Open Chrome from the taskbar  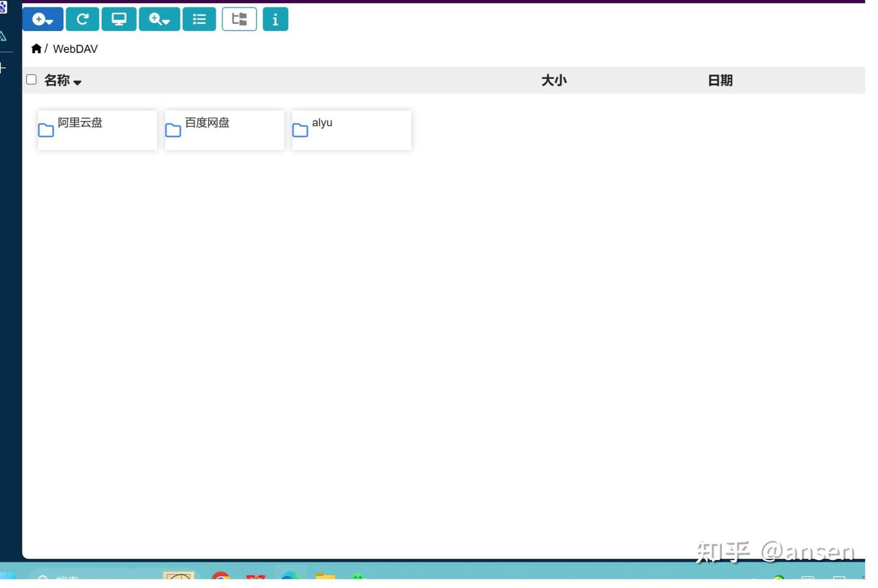click(221, 579)
